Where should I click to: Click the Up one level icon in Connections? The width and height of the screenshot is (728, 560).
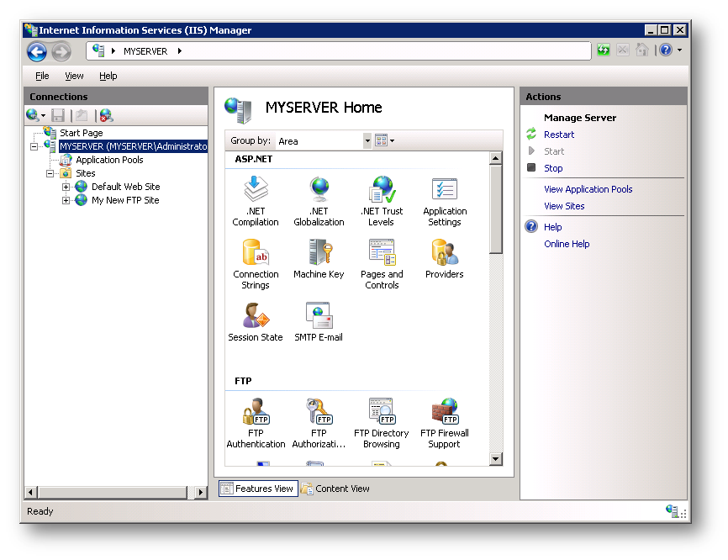point(82,115)
